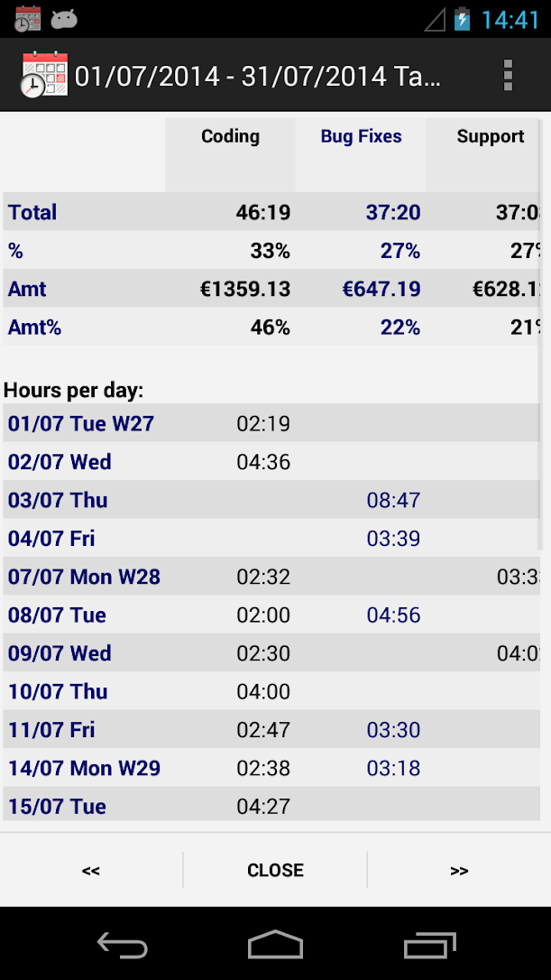551x980 pixels.
Task: Tap the date range title in the header
Action: click(x=258, y=76)
